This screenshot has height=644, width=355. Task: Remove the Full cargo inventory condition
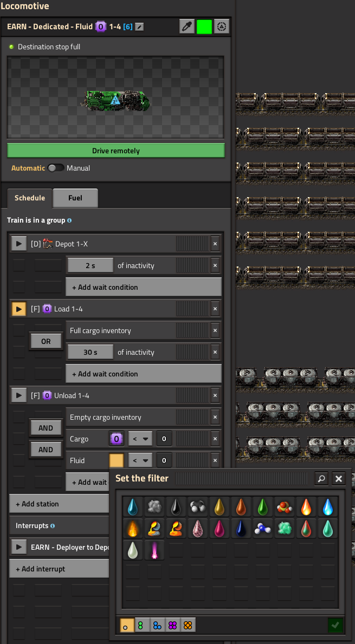(215, 330)
